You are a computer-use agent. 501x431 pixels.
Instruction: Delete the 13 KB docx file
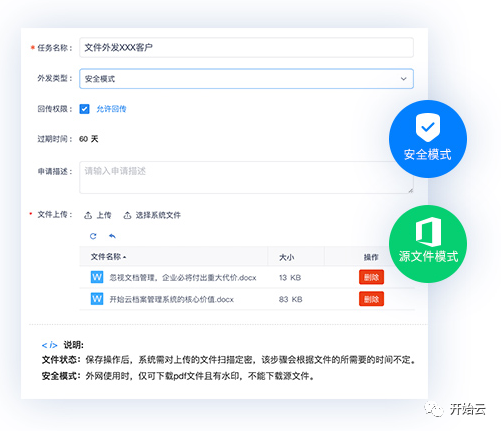(371, 277)
